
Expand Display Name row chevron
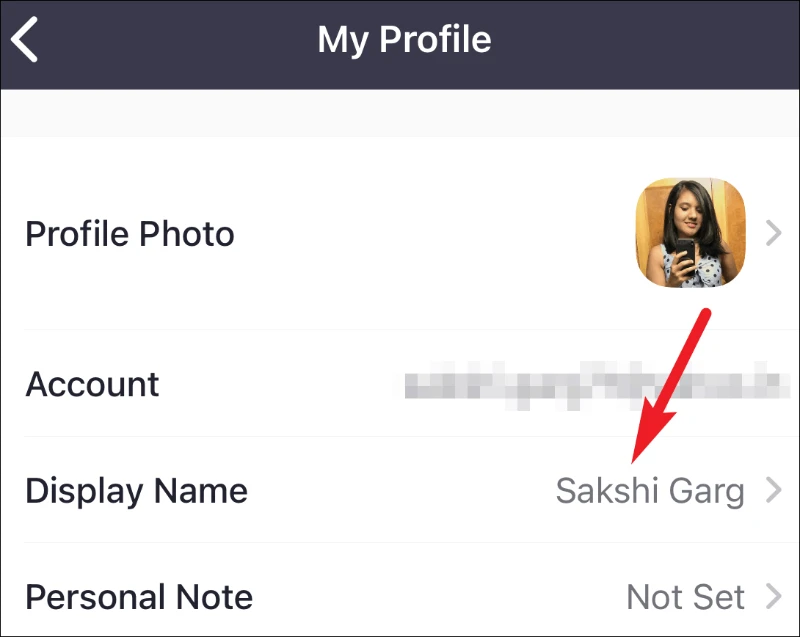774,491
